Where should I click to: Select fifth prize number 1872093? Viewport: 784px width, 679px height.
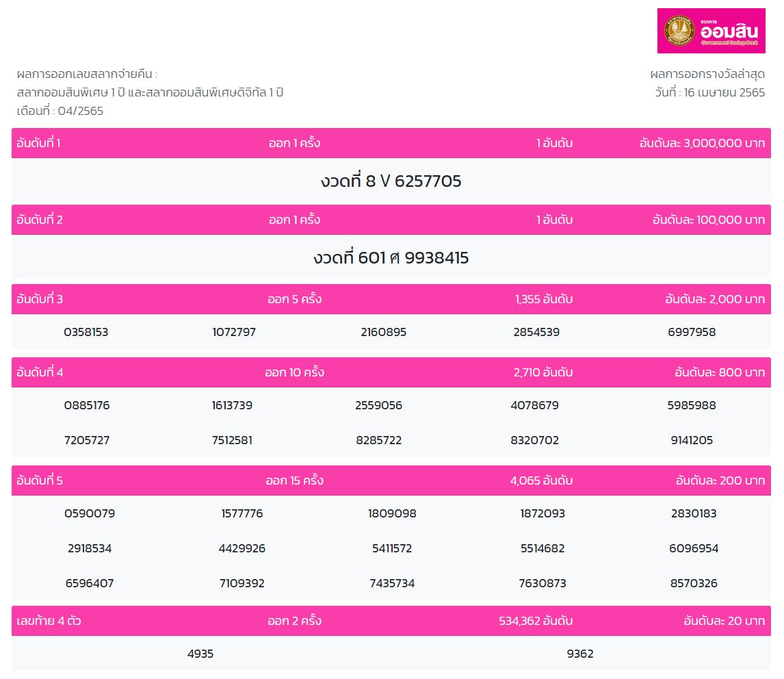pos(543,513)
